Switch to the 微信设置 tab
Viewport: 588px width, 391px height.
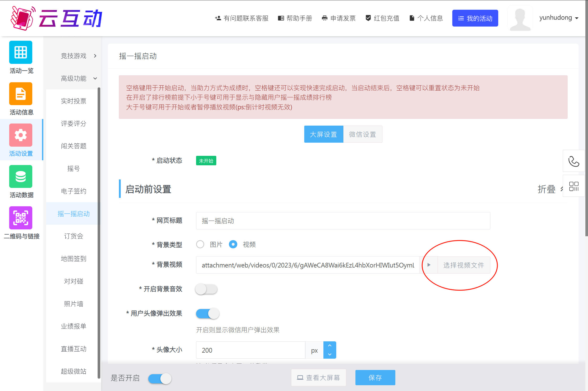(x=363, y=134)
